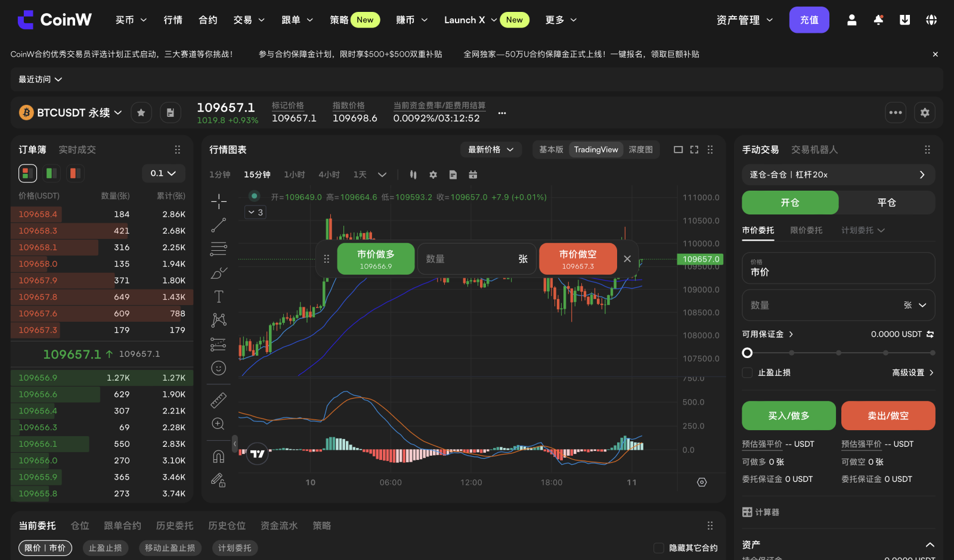Open the 最新价格 dropdown above the chart

pos(490,150)
